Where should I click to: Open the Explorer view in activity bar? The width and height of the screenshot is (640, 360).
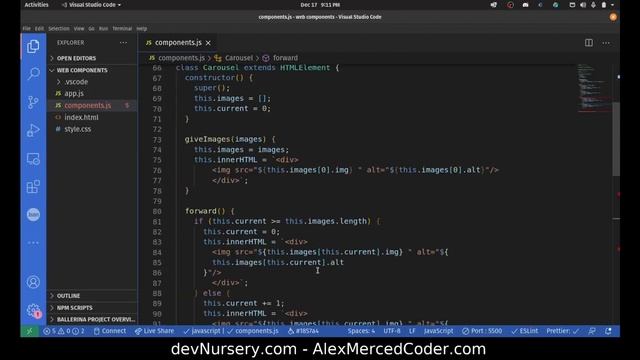[33, 46]
